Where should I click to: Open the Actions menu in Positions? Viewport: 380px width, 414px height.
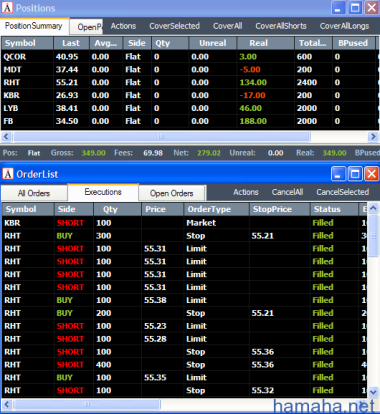pyautogui.click(x=123, y=26)
